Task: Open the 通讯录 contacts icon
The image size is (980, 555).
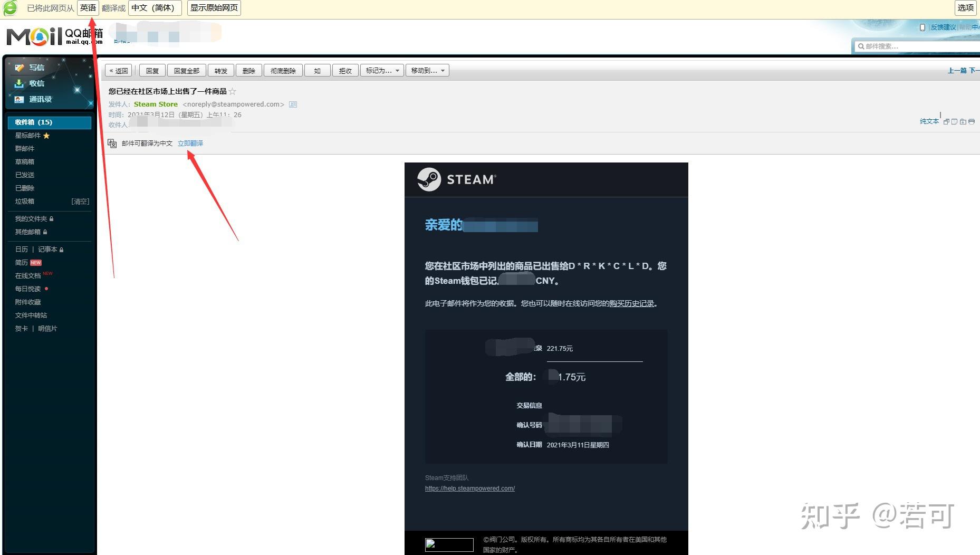Action: coord(20,99)
